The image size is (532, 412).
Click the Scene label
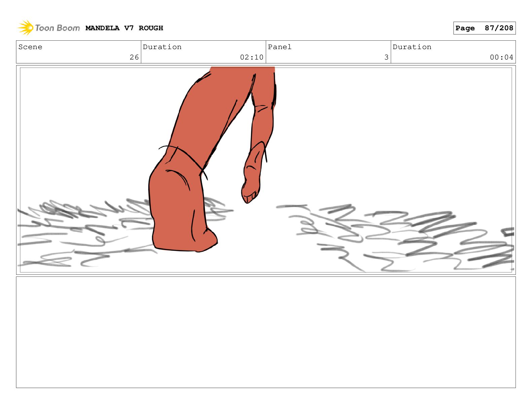point(30,47)
